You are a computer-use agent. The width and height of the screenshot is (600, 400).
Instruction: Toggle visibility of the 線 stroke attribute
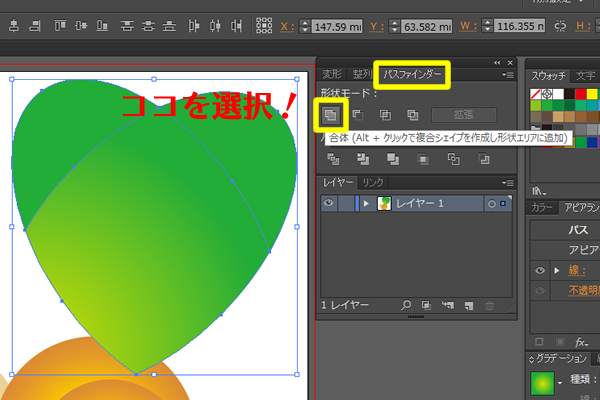(x=539, y=270)
